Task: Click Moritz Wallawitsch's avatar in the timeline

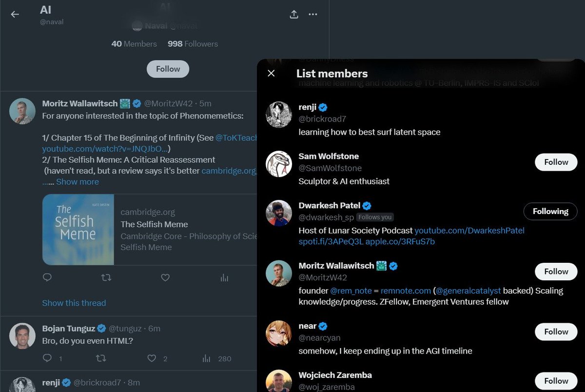Action: pos(22,111)
